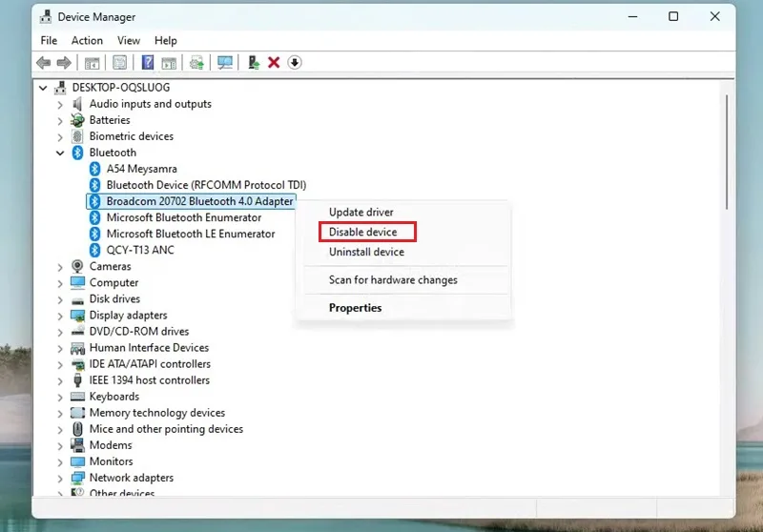Screen dimensions: 763x532
Task: Expand the Network adapters category
Action: pos(60,478)
